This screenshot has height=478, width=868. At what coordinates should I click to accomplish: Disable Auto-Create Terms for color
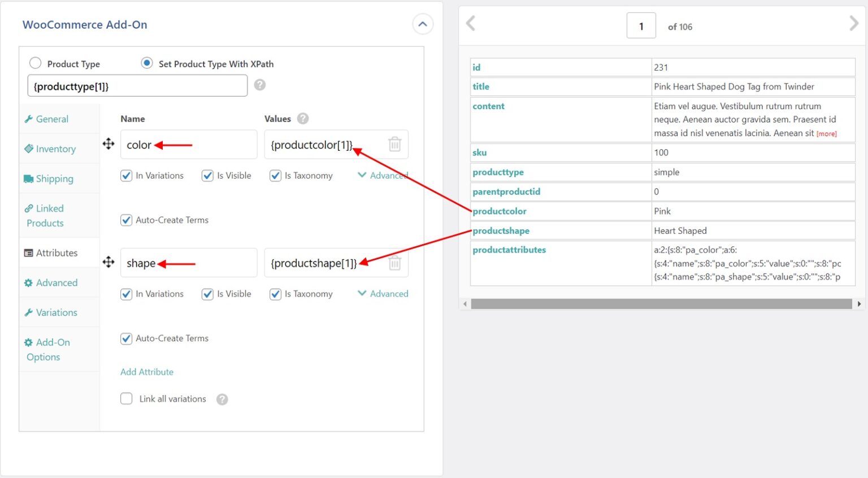pyautogui.click(x=126, y=220)
